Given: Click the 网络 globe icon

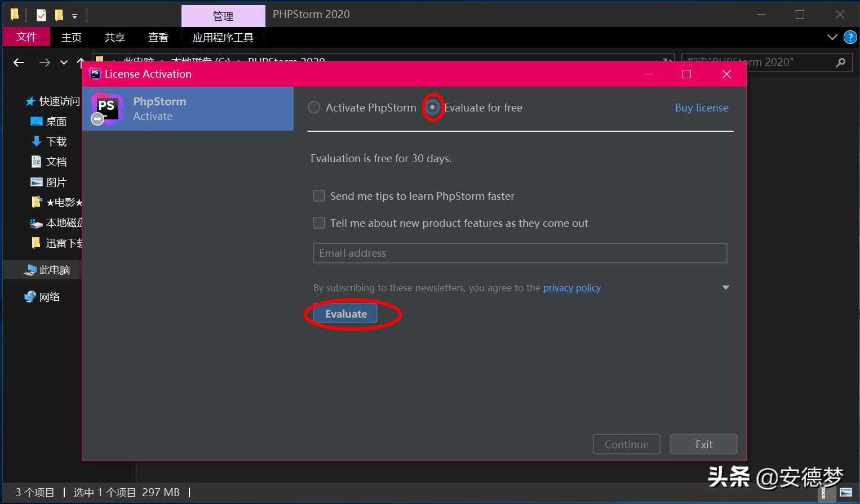Looking at the screenshot, I should coord(30,297).
